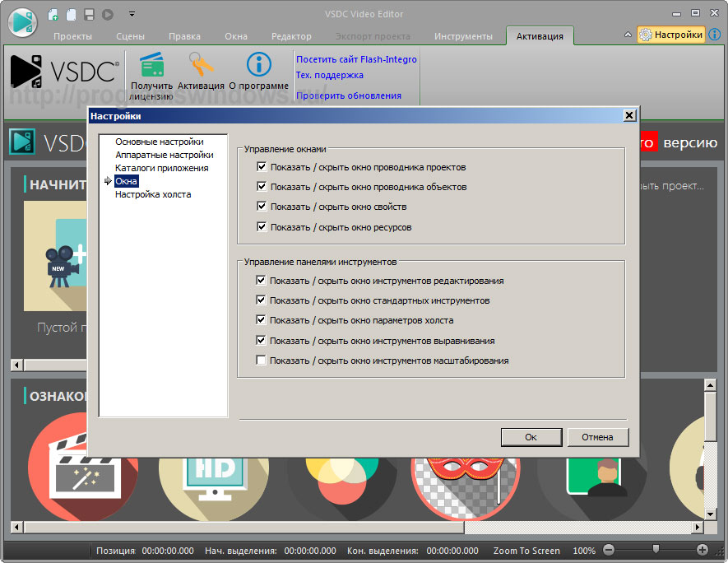728x563 pixels.
Task: Toggle the окно проводника объектов checkbox
Action: (x=262, y=186)
